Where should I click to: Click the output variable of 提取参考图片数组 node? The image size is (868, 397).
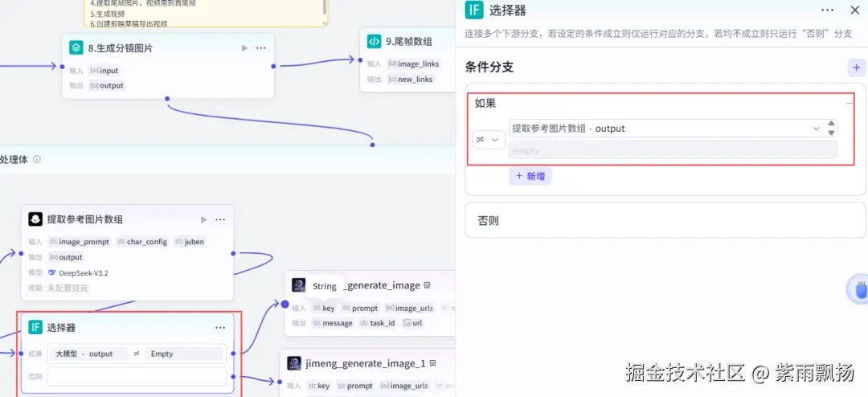tap(66, 257)
